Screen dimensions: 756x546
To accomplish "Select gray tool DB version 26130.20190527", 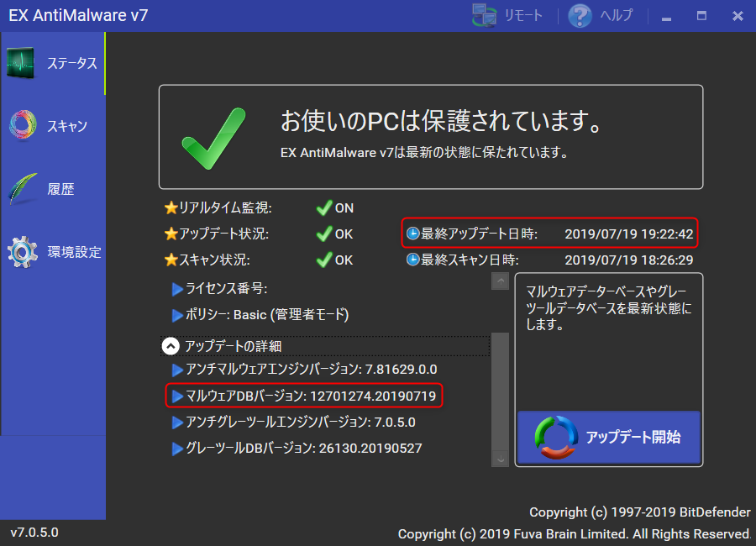I will 370,449.
